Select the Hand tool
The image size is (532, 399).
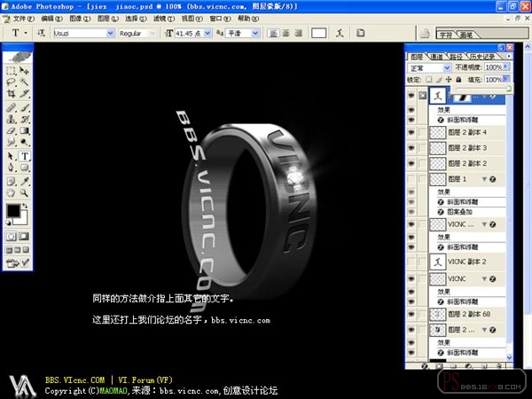[11, 192]
